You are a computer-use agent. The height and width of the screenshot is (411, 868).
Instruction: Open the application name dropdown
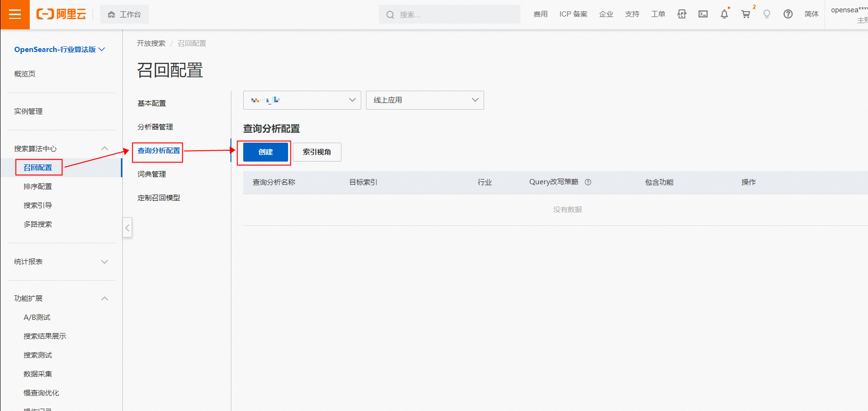click(x=302, y=100)
